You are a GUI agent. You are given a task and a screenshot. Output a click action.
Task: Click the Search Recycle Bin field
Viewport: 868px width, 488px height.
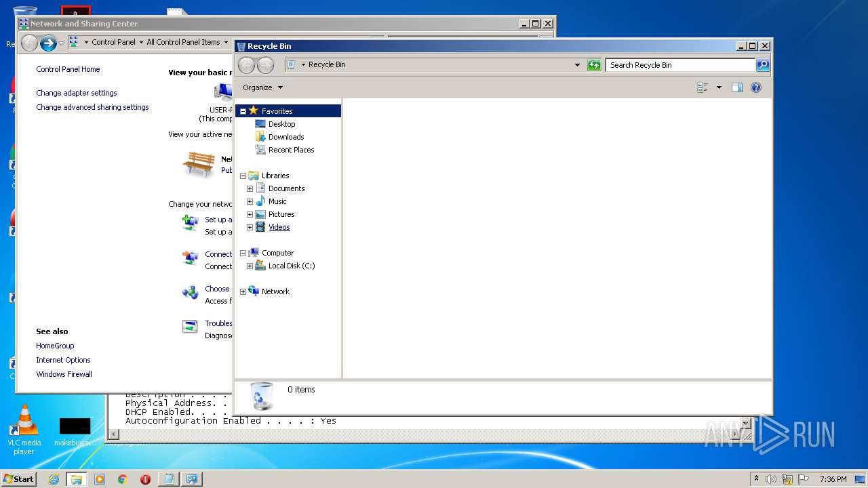[680, 65]
